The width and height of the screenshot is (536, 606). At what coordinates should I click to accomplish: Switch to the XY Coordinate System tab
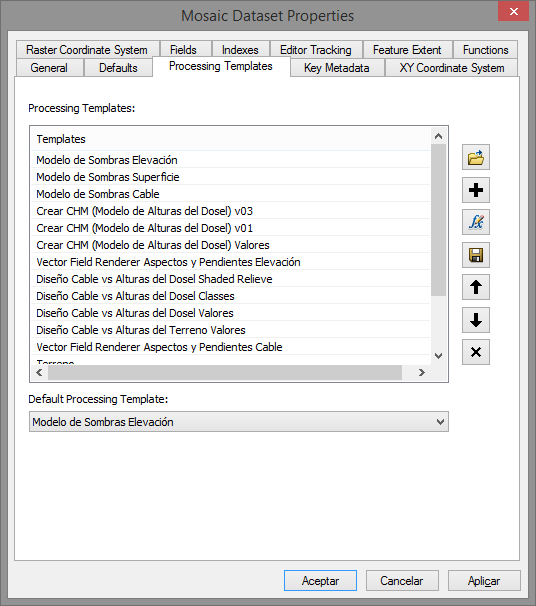452,68
